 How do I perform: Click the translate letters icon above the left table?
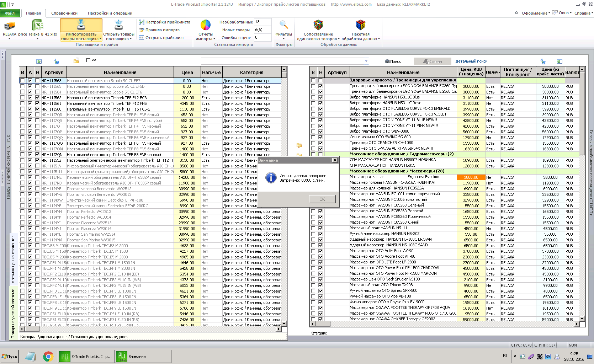tap(56, 61)
